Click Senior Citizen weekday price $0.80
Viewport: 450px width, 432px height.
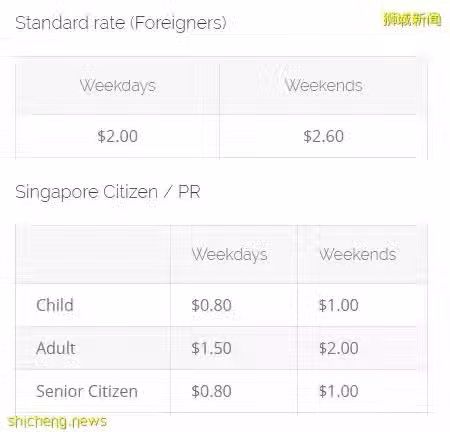(x=211, y=391)
